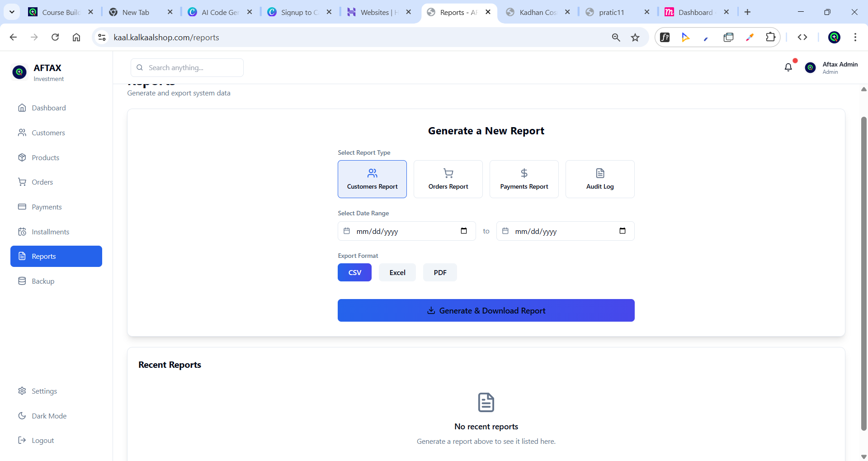This screenshot has width=868, height=461.
Task: Select the Payments Report type
Action: tap(524, 179)
